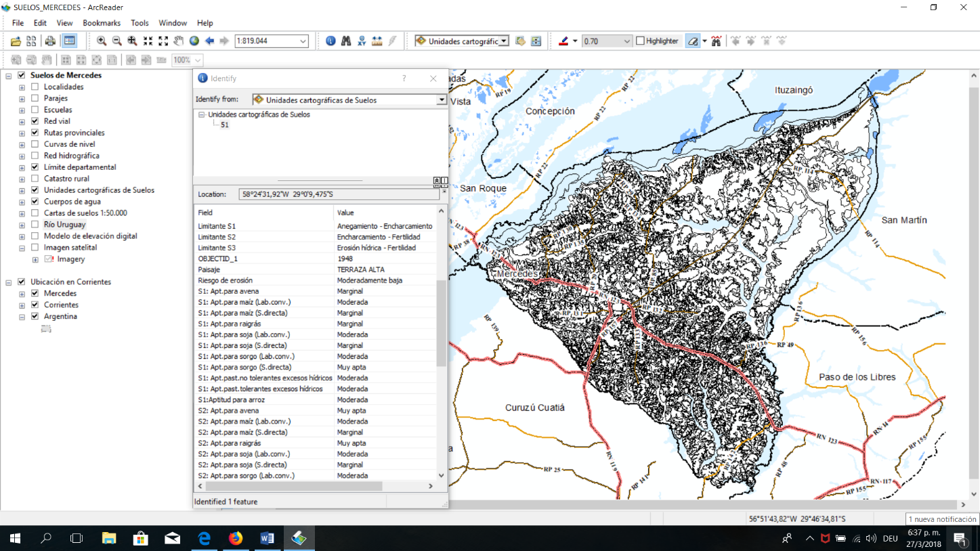The height and width of the screenshot is (551, 980).
Task: Select the Measure ruler tool
Action: pyautogui.click(x=377, y=41)
